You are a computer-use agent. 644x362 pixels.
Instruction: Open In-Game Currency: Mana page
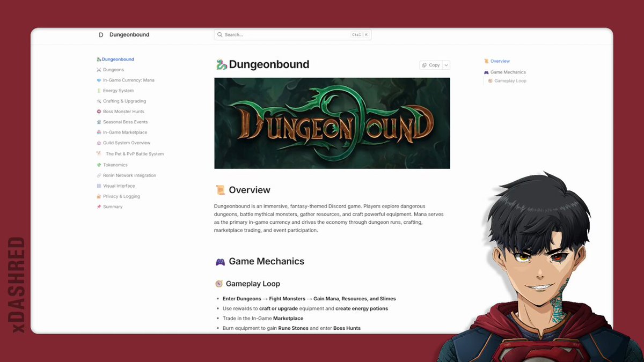point(129,80)
